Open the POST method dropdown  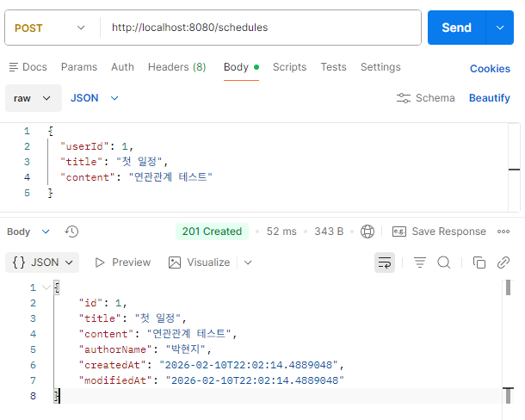tap(50, 28)
